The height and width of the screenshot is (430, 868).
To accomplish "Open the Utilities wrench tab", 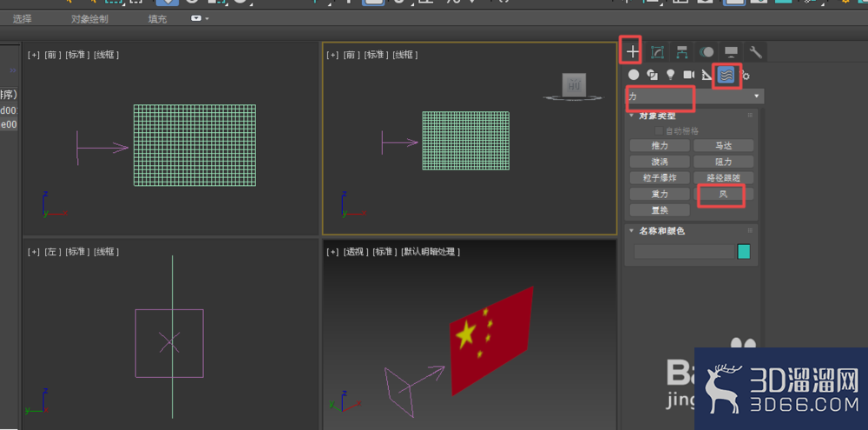I will tap(756, 52).
